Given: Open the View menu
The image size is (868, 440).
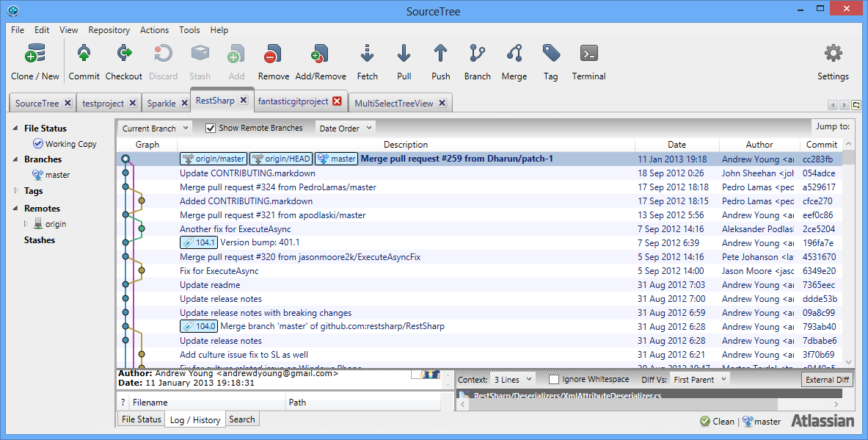Looking at the screenshot, I should click(x=69, y=30).
